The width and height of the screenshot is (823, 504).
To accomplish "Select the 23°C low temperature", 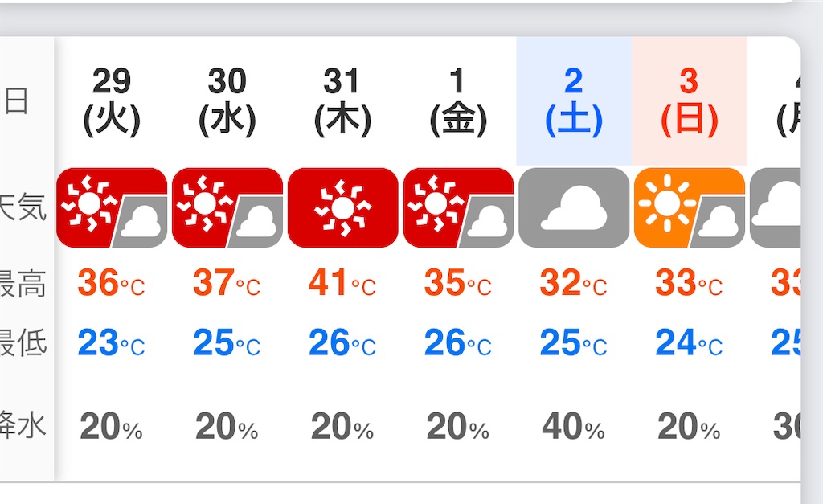I will coord(111,342).
